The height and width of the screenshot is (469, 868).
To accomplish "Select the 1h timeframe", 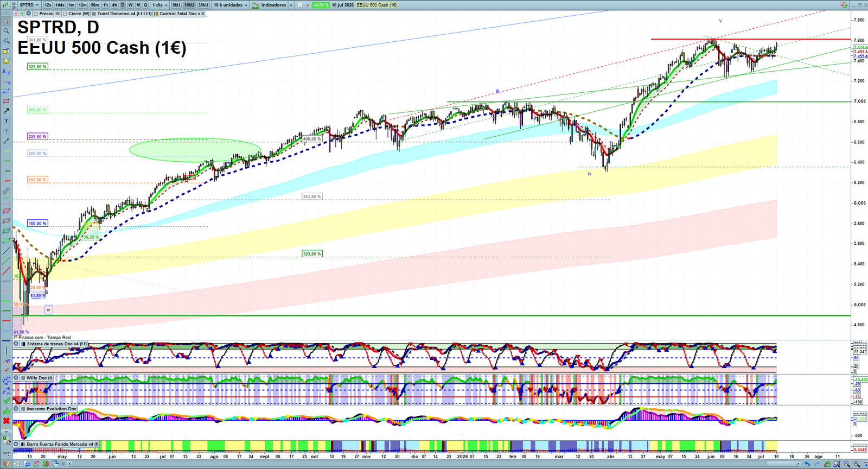I will [105, 5].
